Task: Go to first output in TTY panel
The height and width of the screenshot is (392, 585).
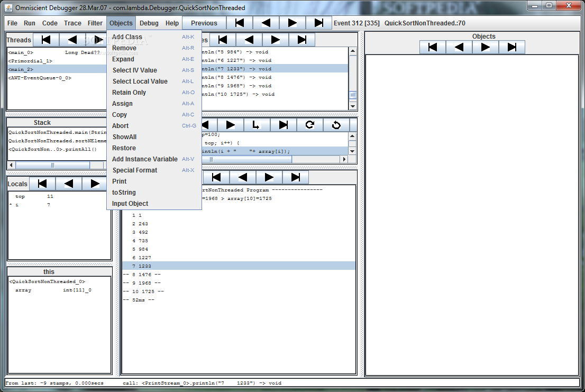Action: [216, 177]
